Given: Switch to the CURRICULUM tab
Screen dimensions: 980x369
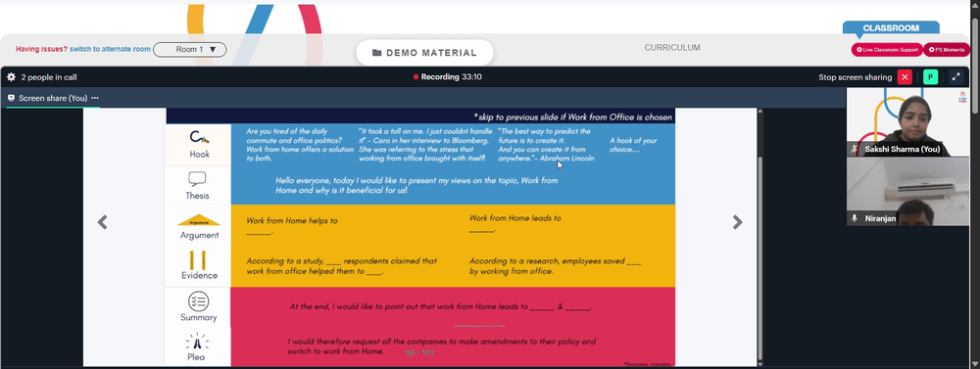Looking at the screenshot, I should pos(672,47).
